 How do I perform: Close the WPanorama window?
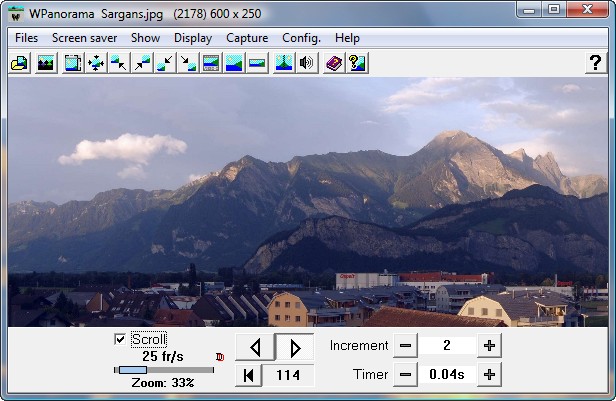coord(587,9)
